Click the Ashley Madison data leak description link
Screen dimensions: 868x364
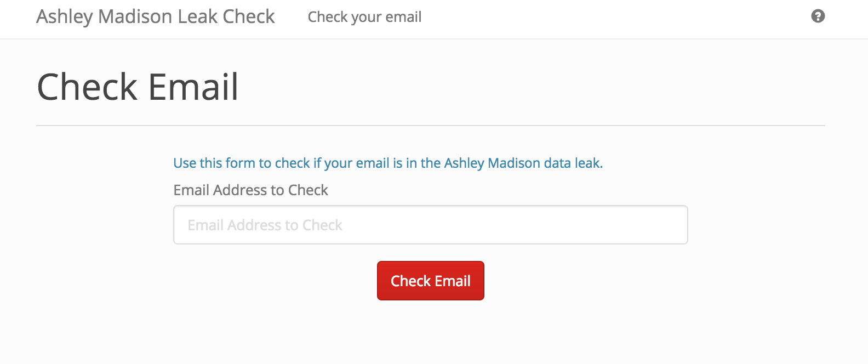point(387,163)
